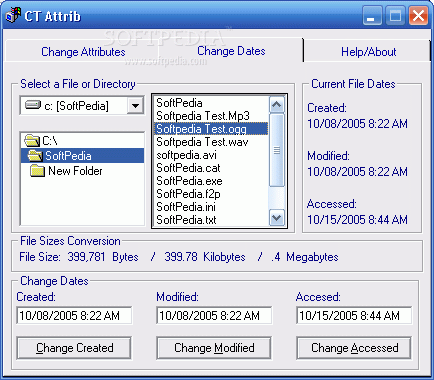Select SoftPedia.txt file
The image size is (434, 380).
(211, 220)
